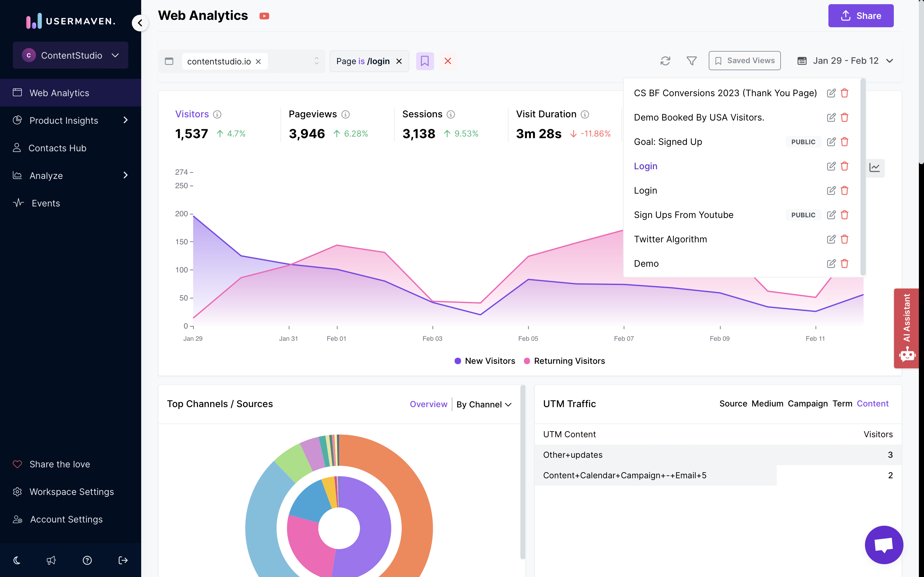Go to Contacts Hub in the sidebar

[58, 148]
